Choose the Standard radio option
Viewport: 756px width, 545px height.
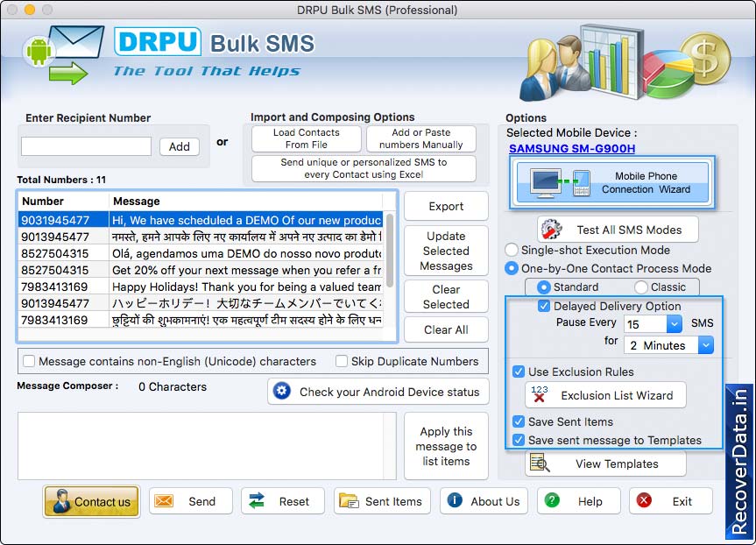pyautogui.click(x=544, y=287)
